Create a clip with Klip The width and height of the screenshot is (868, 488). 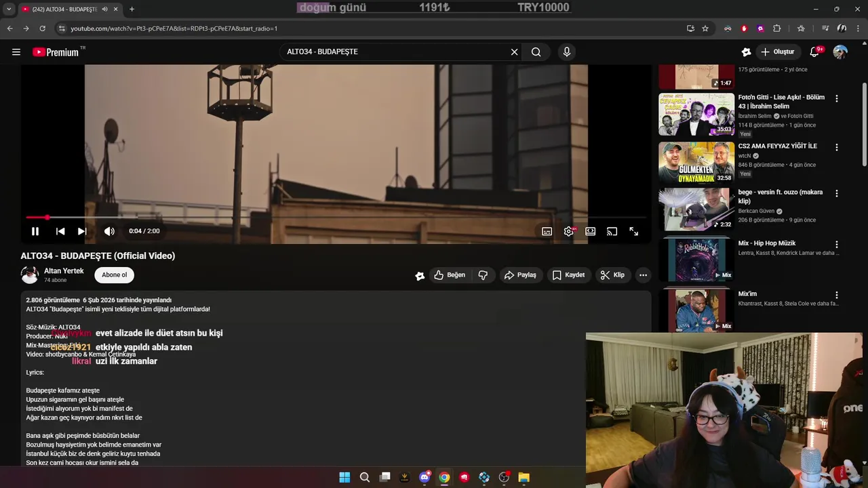click(x=612, y=274)
